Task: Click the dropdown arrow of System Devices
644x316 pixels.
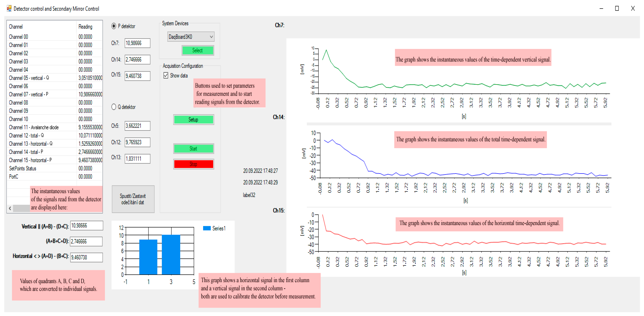Action: (211, 37)
